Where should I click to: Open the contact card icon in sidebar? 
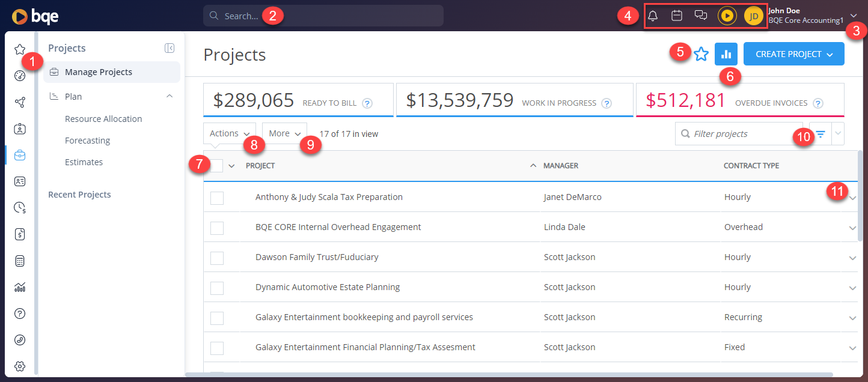pos(20,181)
